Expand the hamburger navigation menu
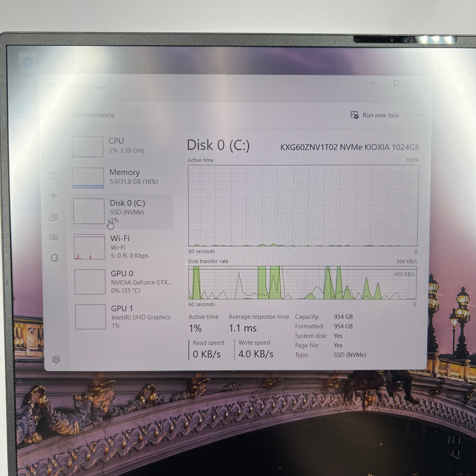Screen dimensions: 476x476 coord(51,115)
